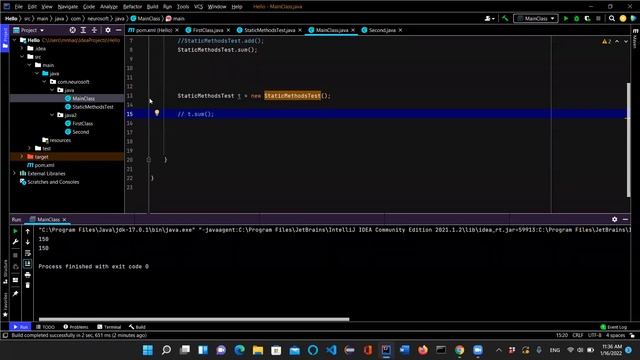Toggle Soft-Wrap in Run console
Viewport: 640px width, 360px height.
(x=27, y=253)
